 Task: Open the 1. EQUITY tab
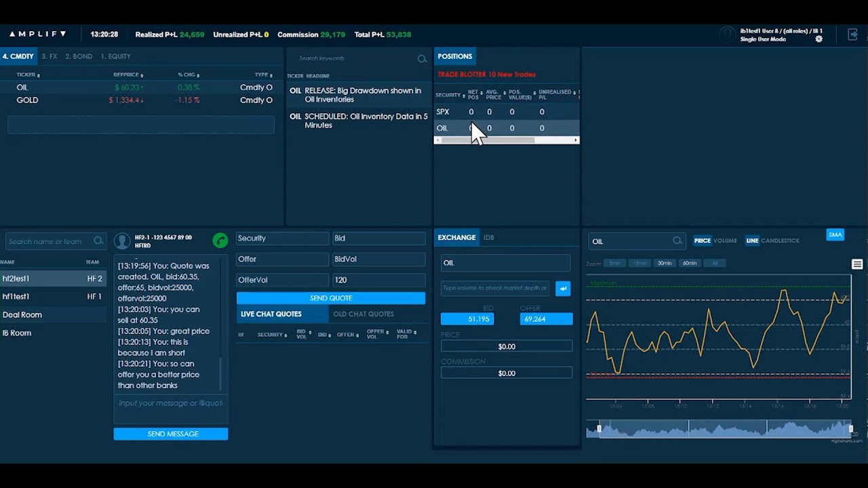click(115, 56)
